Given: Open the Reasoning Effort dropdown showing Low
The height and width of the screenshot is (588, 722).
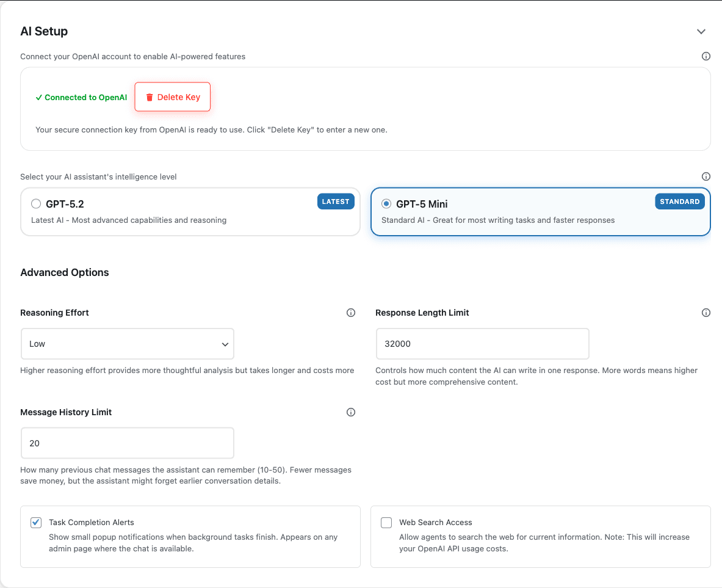Looking at the screenshot, I should 128,344.
